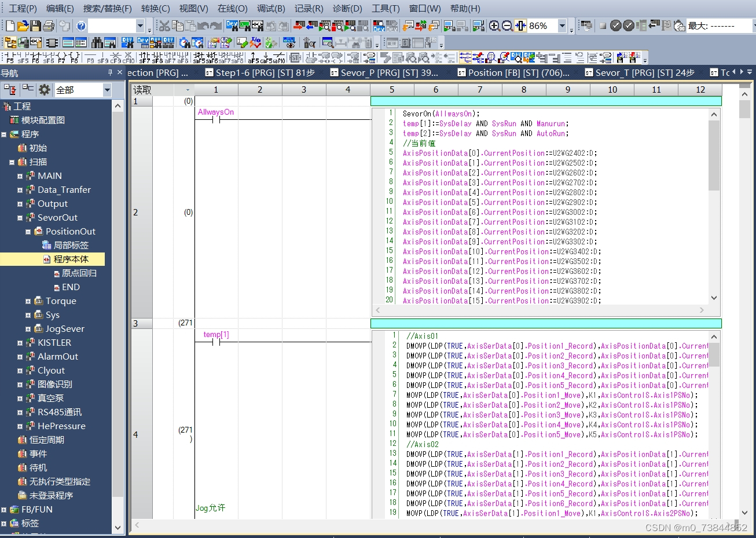Click the expand-all tree icon in navigation
Image resolution: width=756 pixels, height=538 pixels.
coord(10,89)
